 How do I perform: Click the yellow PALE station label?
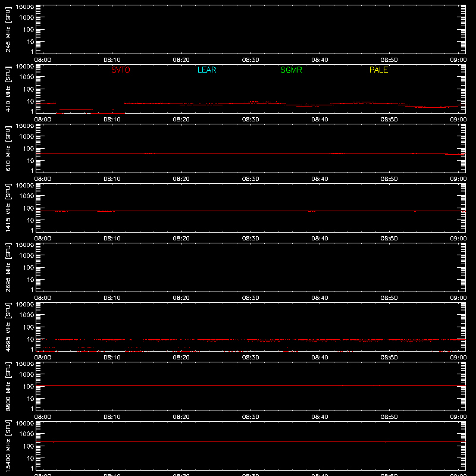[378, 70]
